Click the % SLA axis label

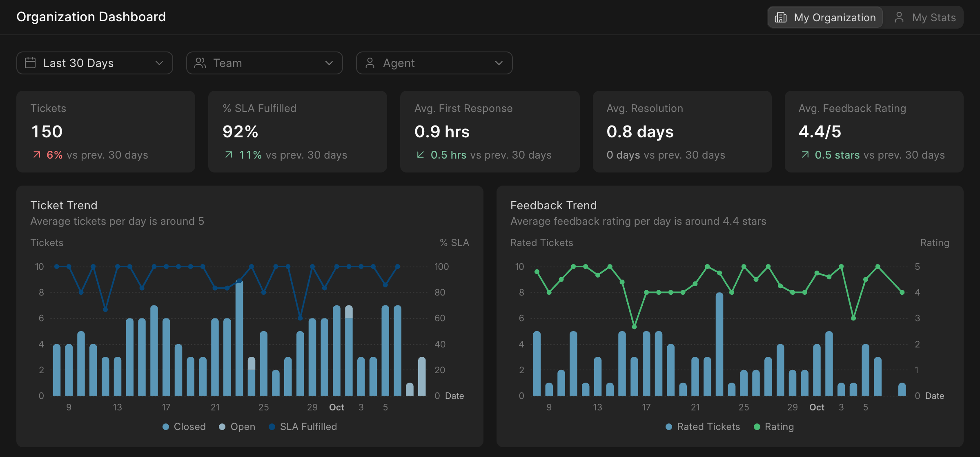click(x=454, y=243)
